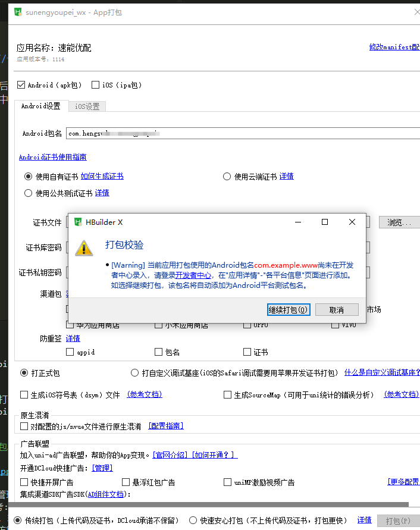Open [管理] link for DCloud快捷广告
The width and height of the screenshot is (420, 530).
102,468
